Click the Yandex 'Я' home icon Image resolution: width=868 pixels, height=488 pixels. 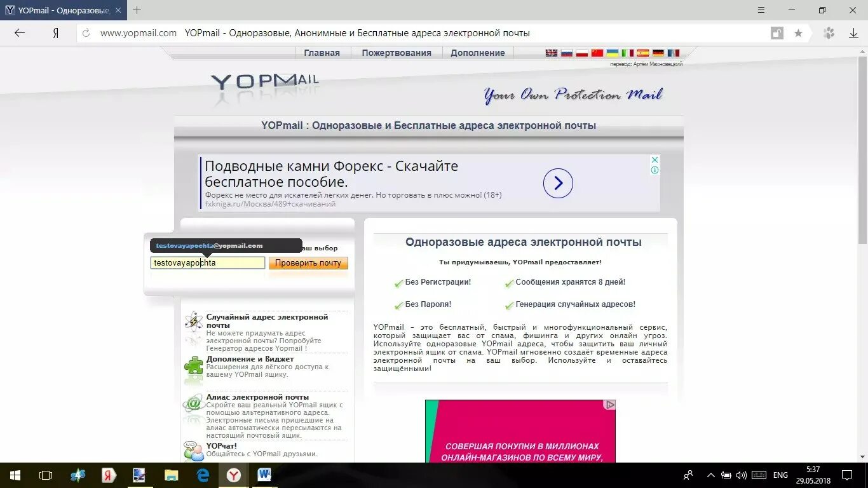(x=56, y=33)
